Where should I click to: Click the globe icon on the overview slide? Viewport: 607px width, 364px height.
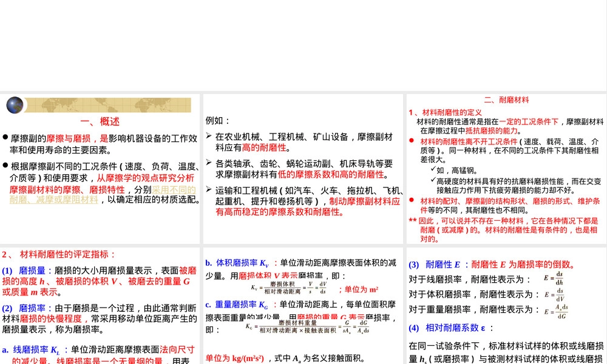(x=15, y=105)
